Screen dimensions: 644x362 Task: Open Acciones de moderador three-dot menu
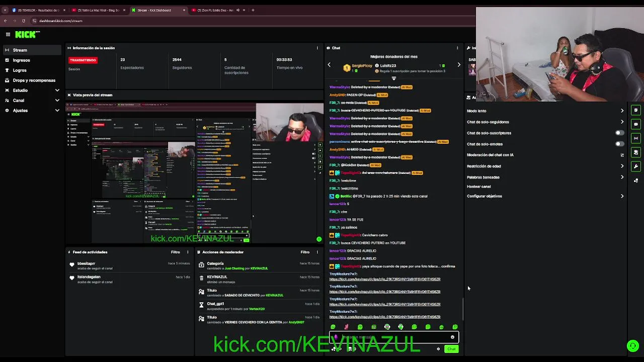tap(317, 252)
